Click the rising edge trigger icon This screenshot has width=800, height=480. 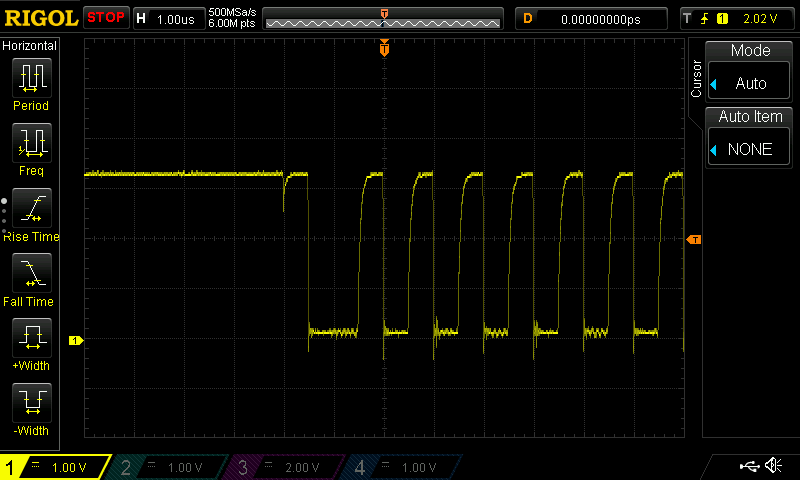tap(705, 19)
